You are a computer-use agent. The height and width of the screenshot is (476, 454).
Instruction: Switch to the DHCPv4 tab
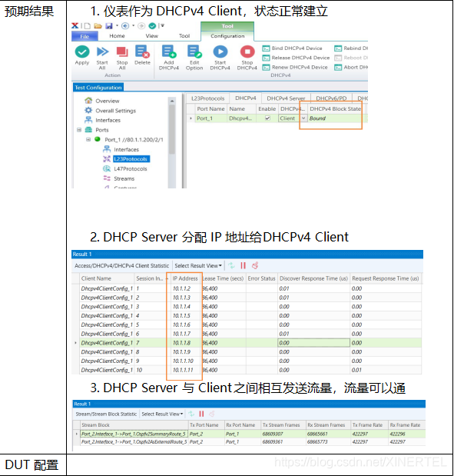pyautogui.click(x=245, y=98)
